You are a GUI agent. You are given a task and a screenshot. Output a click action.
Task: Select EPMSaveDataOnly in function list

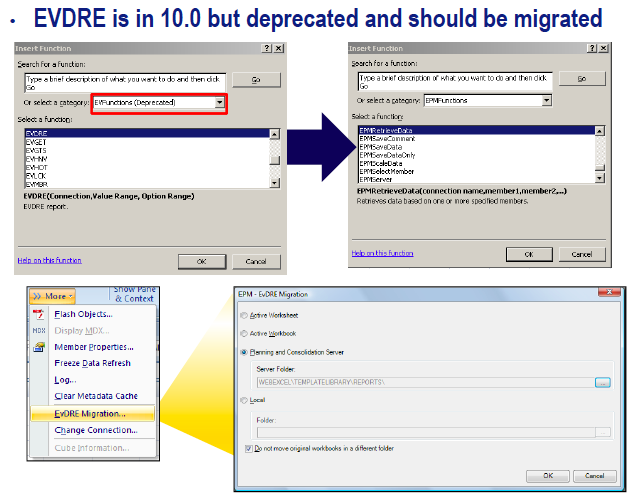point(477,155)
